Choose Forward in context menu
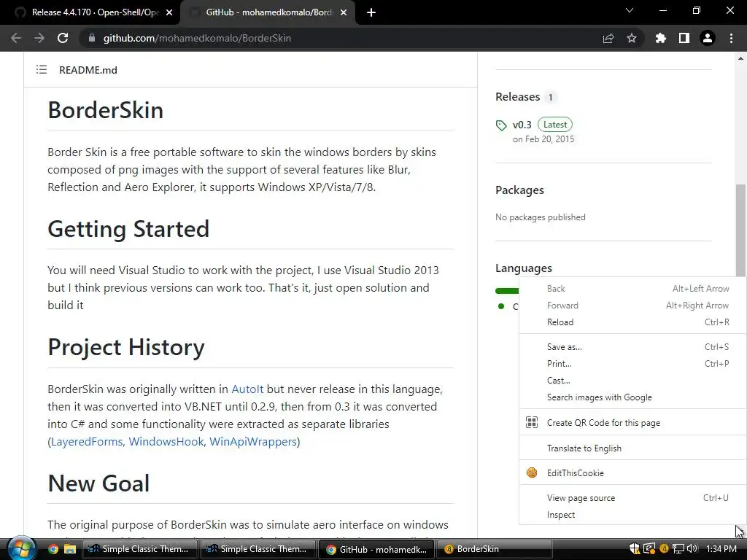The width and height of the screenshot is (747, 560). tap(632, 306)
